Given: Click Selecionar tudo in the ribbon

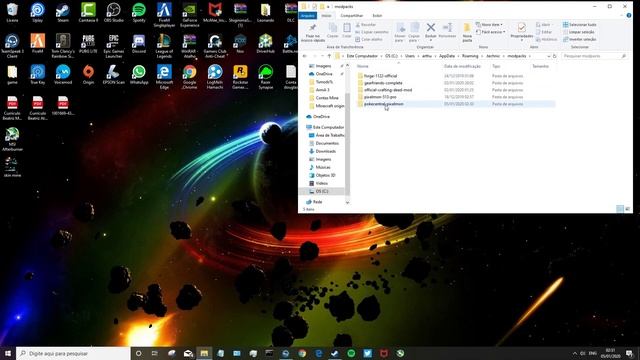Looking at the screenshot, I should (x=580, y=25).
